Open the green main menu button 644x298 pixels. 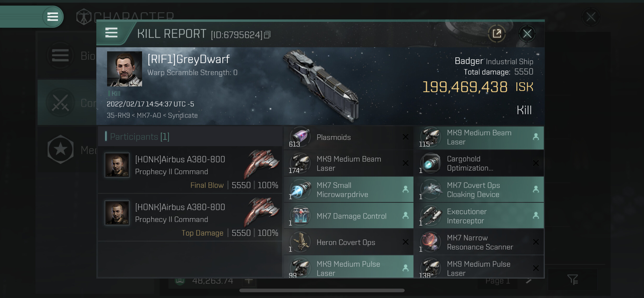(x=52, y=17)
